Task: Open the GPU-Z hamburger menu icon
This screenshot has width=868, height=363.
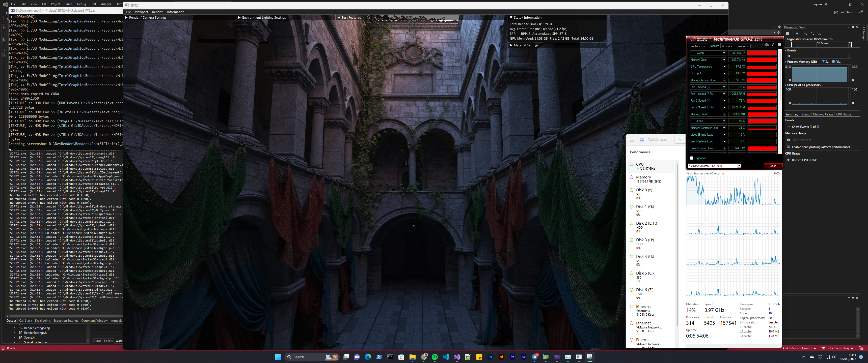Action: 779,45
